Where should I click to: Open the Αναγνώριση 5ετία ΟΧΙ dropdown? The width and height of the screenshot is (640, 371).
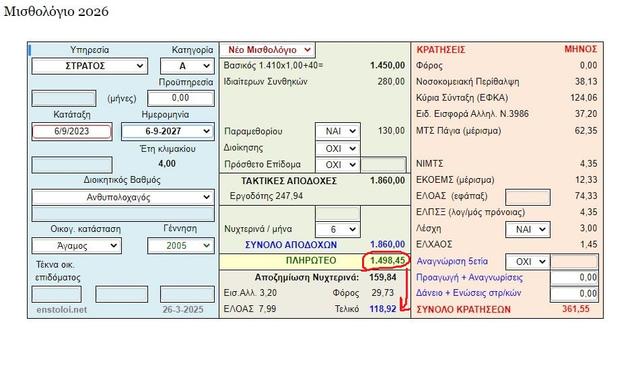[527, 262]
